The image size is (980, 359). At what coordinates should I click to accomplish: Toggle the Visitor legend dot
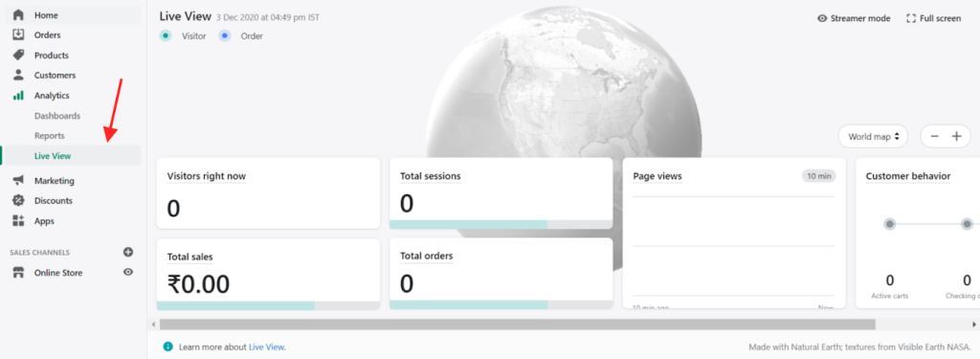point(165,35)
